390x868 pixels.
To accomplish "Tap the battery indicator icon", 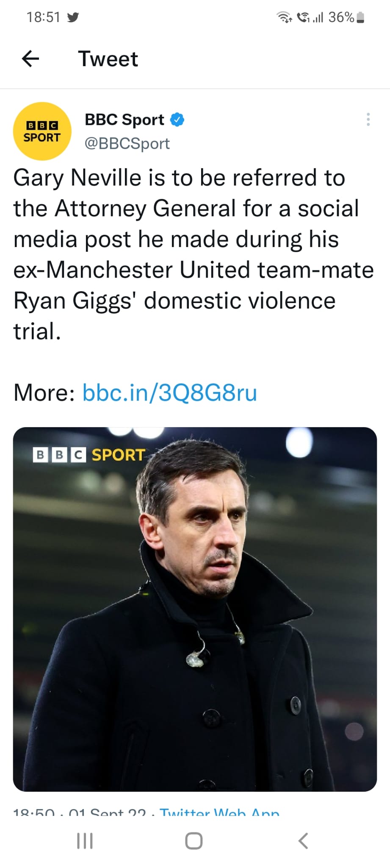I will [360, 17].
